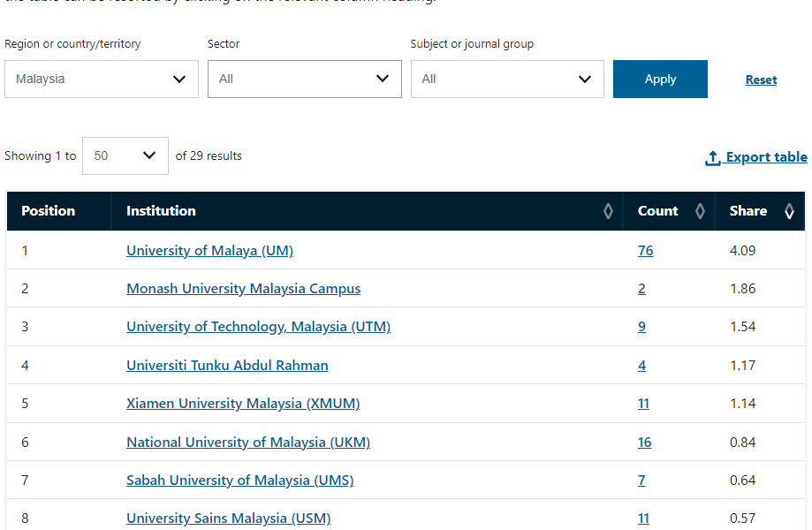This screenshot has height=530, width=812.
Task: Open the Sector dropdown
Action: [x=305, y=79]
